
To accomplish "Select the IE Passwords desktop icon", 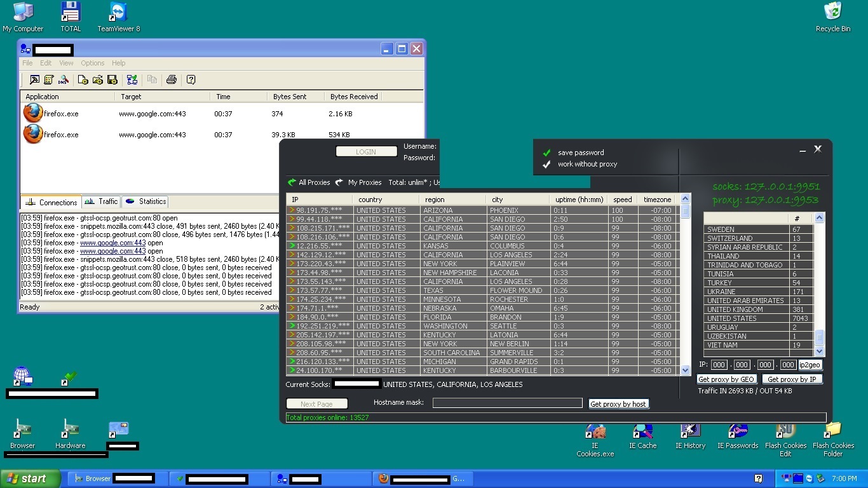I will pos(738,437).
